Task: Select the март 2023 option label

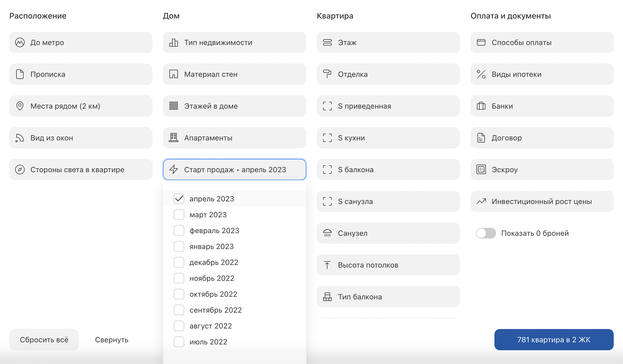Action: [x=208, y=215]
